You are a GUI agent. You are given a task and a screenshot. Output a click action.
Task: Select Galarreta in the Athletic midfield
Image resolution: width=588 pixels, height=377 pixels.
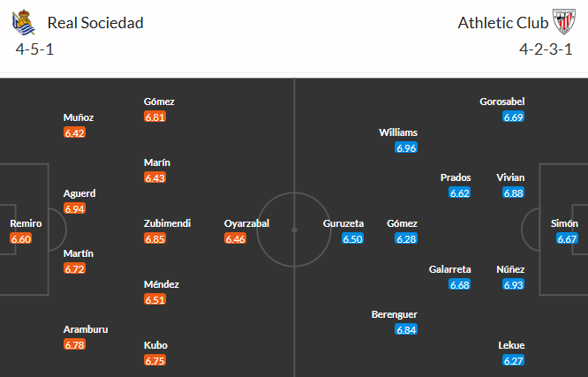pos(449,269)
